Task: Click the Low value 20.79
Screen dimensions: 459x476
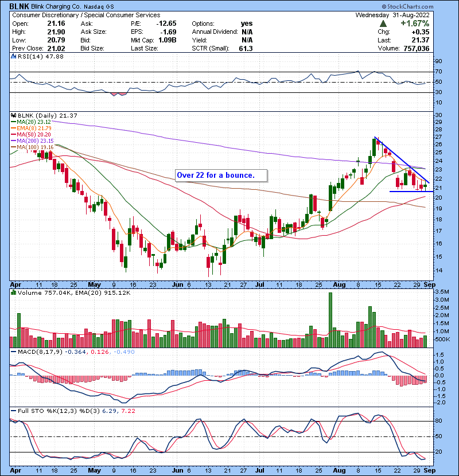Action: click(x=56, y=40)
